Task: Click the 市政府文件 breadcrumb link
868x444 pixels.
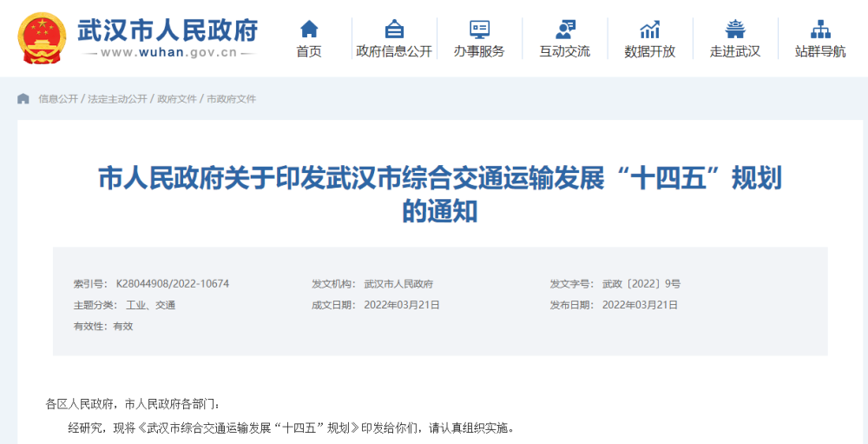Action: pyautogui.click(x=232, y=99)
